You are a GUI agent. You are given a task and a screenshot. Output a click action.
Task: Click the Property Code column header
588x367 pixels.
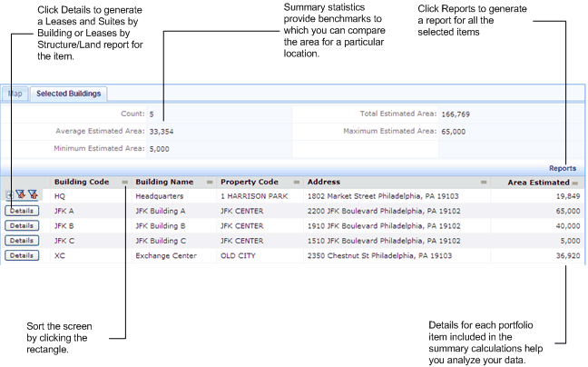point(250,182)
